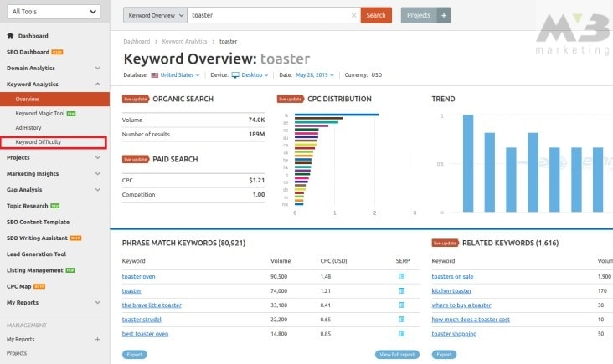The width and height of the screenshot is (613, 364).
Task: Open the kitchen toaster keyword link
Action: click(451, 291)
